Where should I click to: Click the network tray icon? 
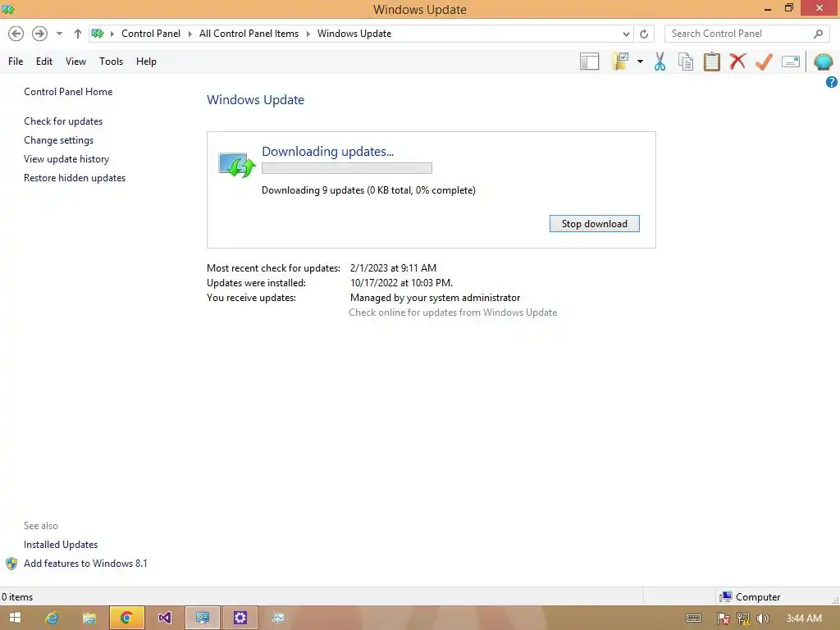click(x=743, y=619)
